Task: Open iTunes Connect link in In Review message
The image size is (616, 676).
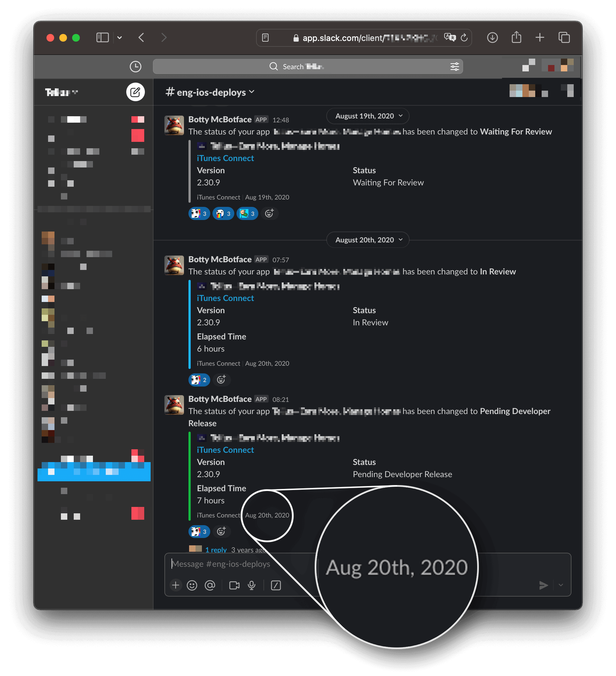Action: [x=225, y=298]
